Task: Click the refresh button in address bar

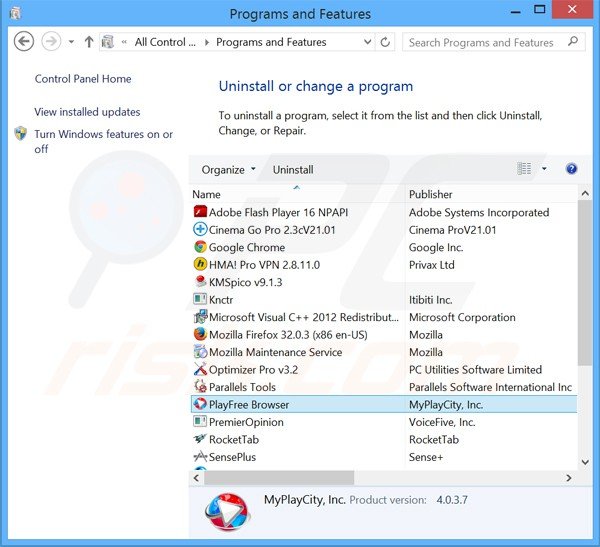Action: 385,42
